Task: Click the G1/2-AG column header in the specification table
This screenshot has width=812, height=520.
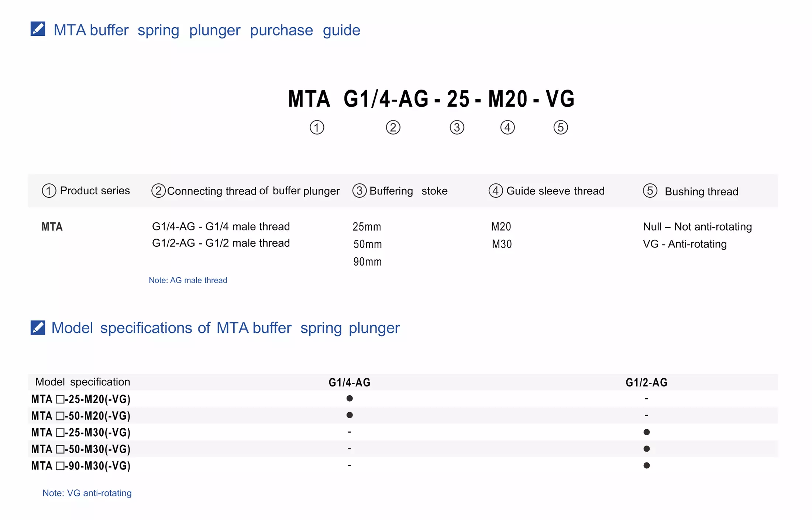Action: tap(646, 382)
